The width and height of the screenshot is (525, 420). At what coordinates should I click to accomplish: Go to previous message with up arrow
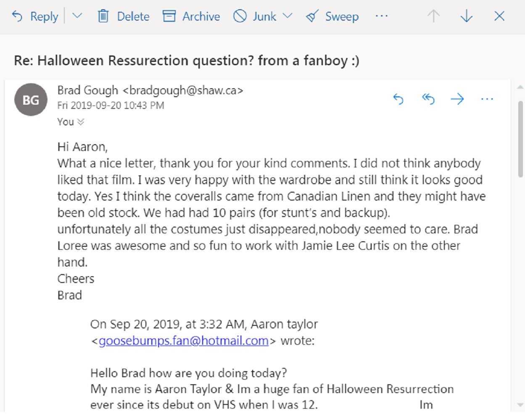pyautogui.click(x=433, y=16)
